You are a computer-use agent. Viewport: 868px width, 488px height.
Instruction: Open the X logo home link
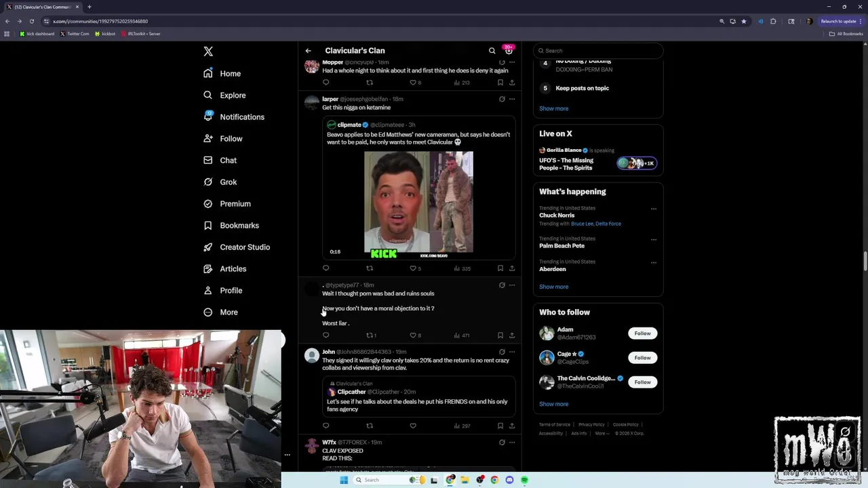click(x=208, y=52)
